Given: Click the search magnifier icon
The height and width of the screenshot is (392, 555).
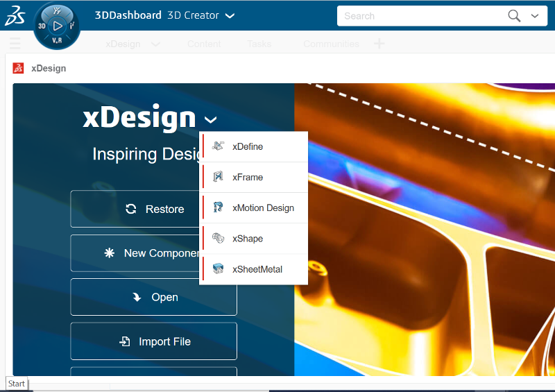Looking at the screenshot, I should point(514,16).
